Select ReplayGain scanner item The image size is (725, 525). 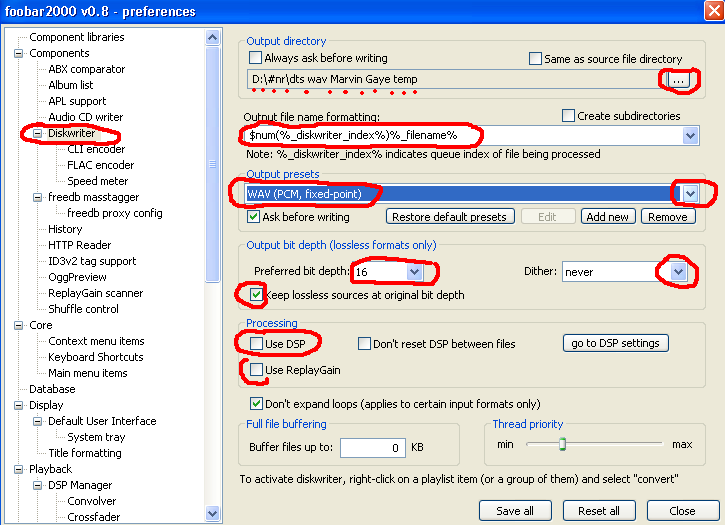click(x=96, y=293)
